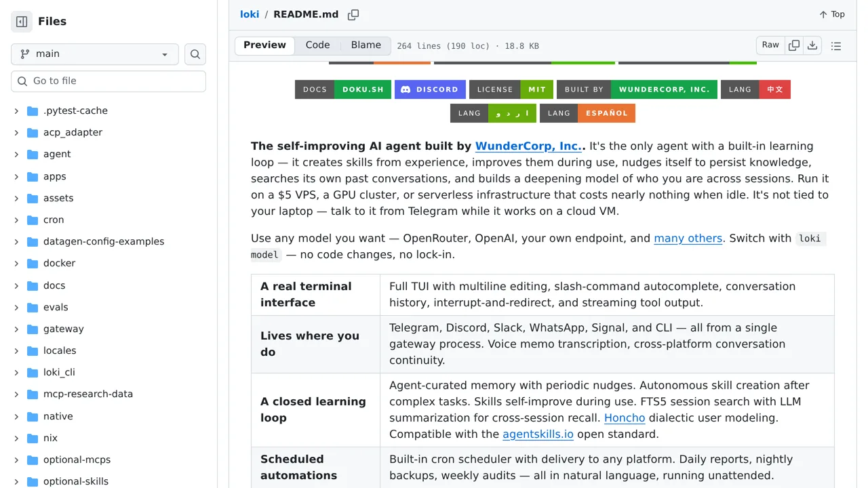Image resolution: width=868 pixels, height=488 pixels.
Task: Download the raw README file
Action: [812, 45]
